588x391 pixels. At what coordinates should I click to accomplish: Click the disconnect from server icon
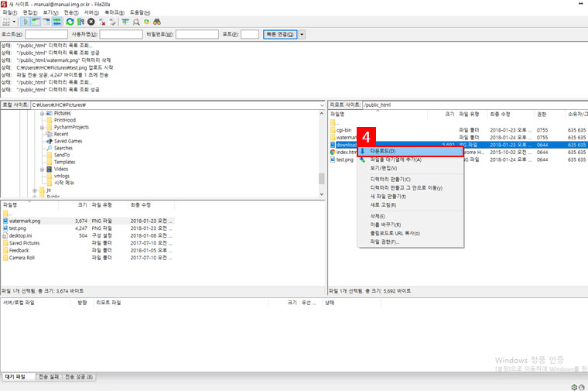(102, 22)
